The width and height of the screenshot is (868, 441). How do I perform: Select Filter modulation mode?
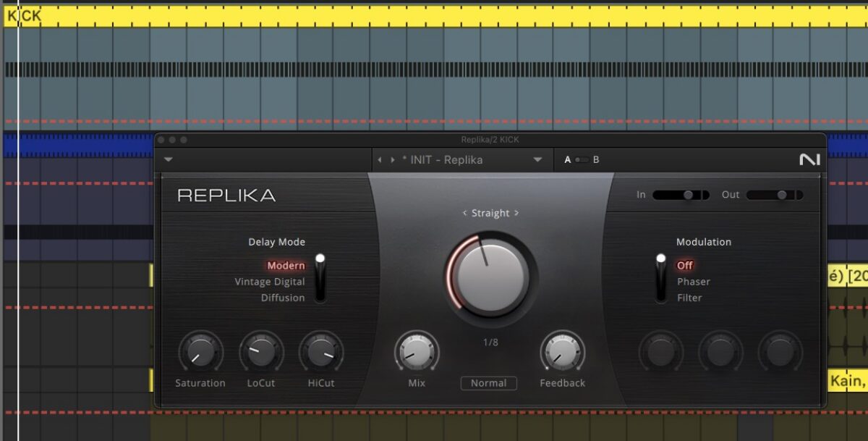(x=689, y=298)
